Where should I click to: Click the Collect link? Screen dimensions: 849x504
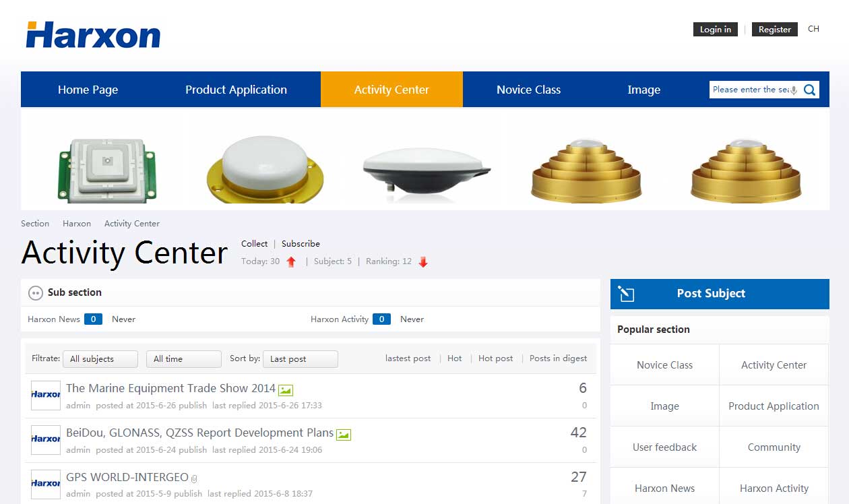tap(254, 244)
